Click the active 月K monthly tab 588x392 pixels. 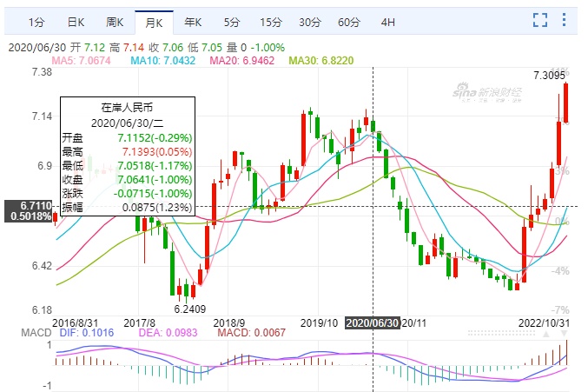(x=154, y=21)
